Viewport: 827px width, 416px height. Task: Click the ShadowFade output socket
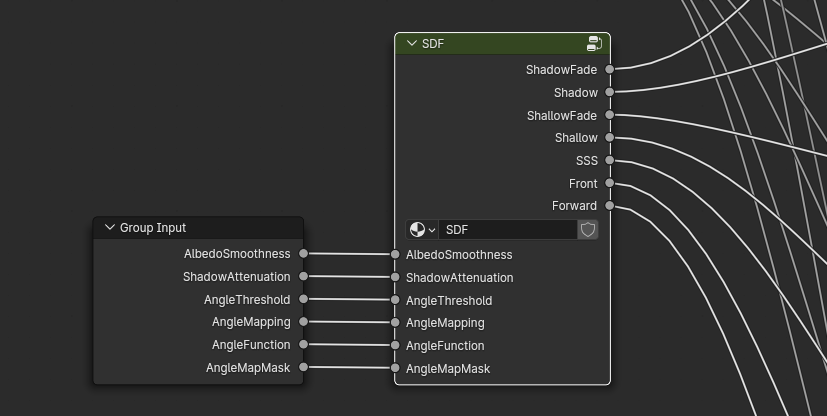pyautogui.click(x=609, y=70)
